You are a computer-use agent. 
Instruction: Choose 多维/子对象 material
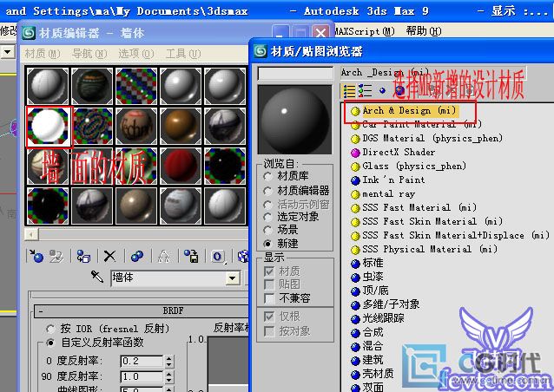391,304
